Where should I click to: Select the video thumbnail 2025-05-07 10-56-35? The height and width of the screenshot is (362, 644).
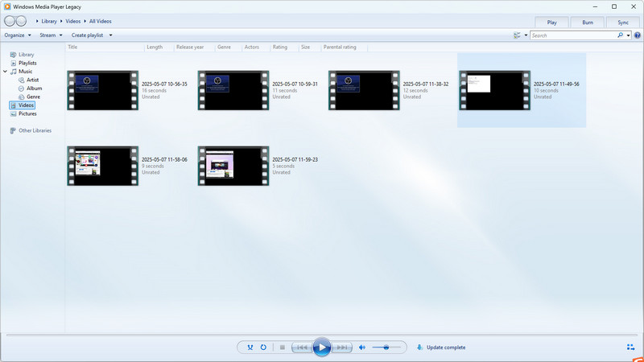(x=103, y=90)
